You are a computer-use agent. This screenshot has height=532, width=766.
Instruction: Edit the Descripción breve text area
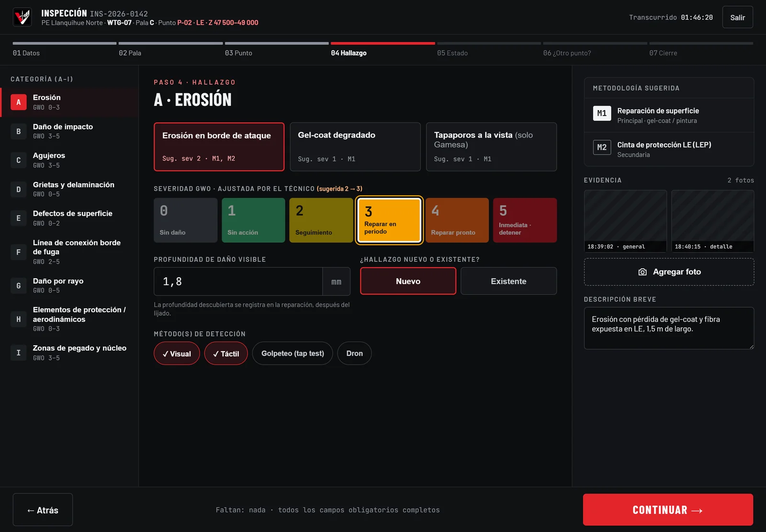pos(669,328)
